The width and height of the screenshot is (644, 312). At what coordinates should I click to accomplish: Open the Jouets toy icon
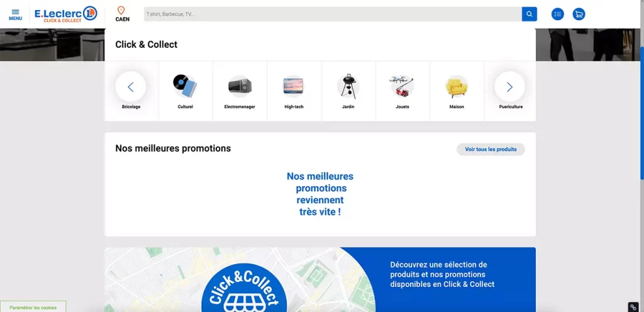402,86
